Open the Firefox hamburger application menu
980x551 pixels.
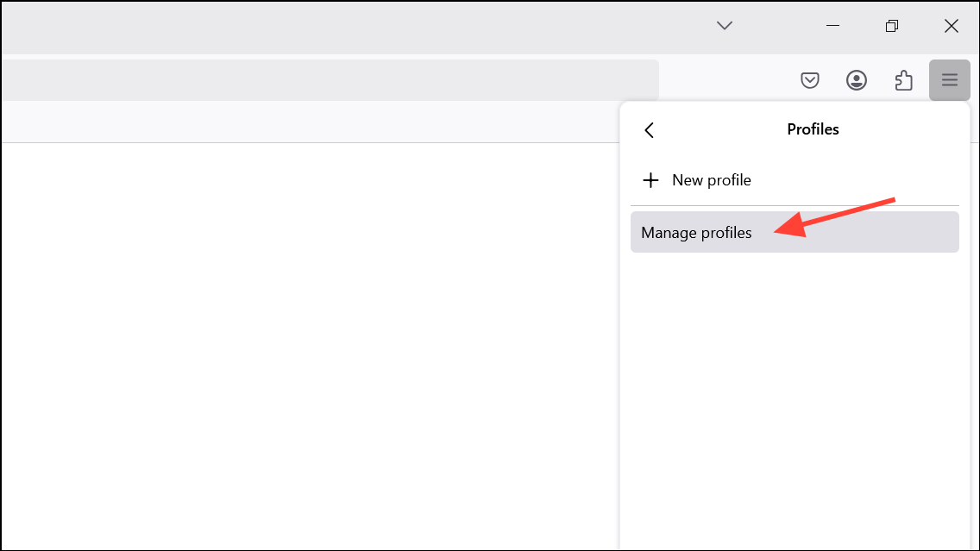click(949, 80)
